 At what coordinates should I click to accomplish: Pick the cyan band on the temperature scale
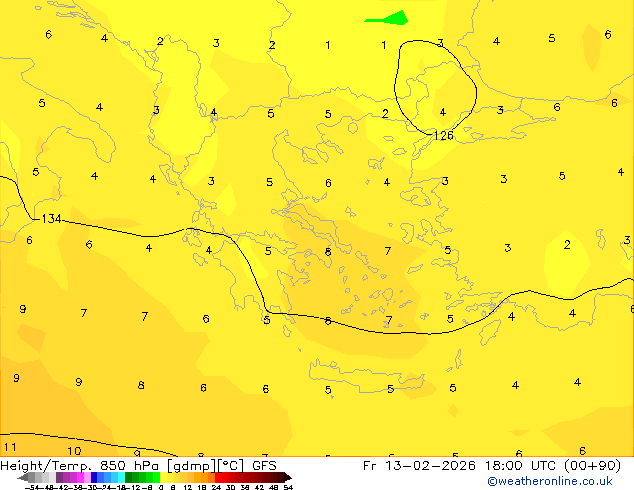121,477
